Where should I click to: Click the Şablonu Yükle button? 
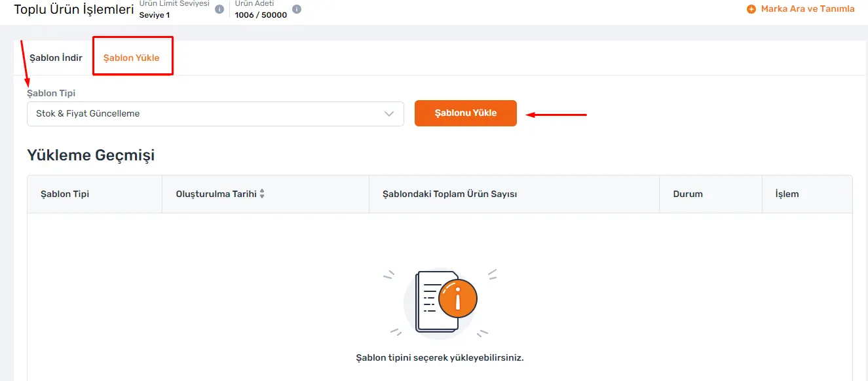466,113
